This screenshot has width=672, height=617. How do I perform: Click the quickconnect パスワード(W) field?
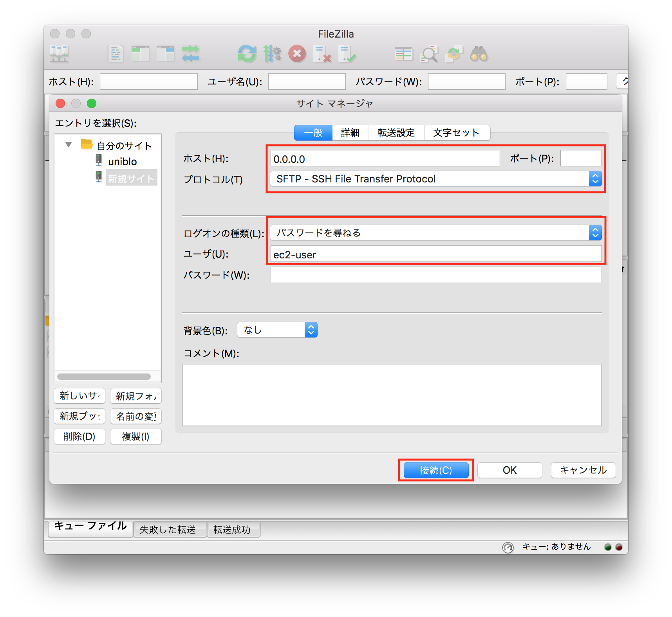467,81
